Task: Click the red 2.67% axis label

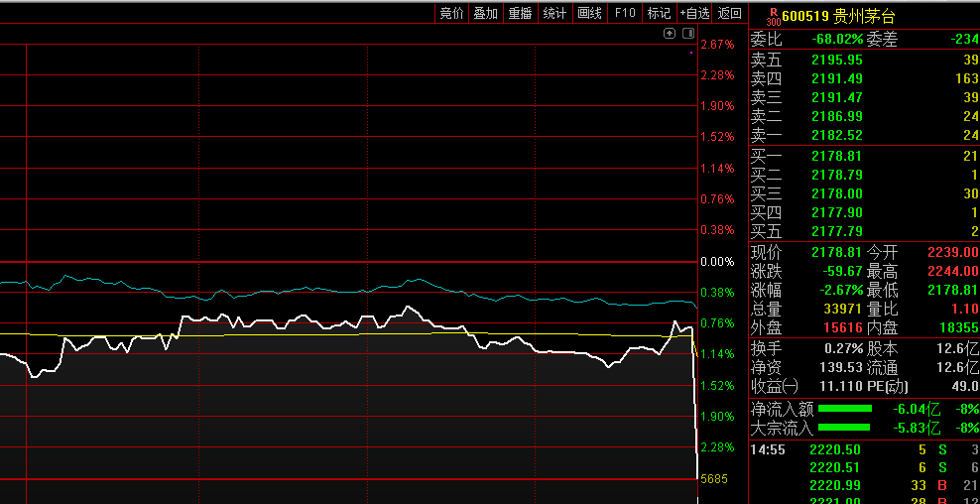Action: pyautogui.click(x=718, y=45)
